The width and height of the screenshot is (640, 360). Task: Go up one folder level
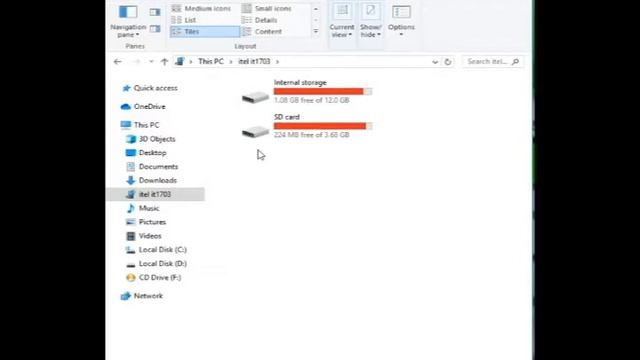click(164, 62)
